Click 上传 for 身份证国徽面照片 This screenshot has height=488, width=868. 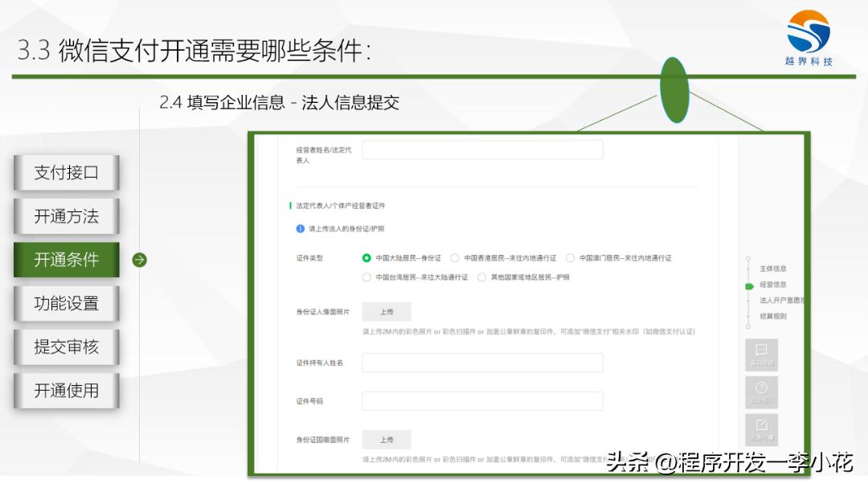386,440
